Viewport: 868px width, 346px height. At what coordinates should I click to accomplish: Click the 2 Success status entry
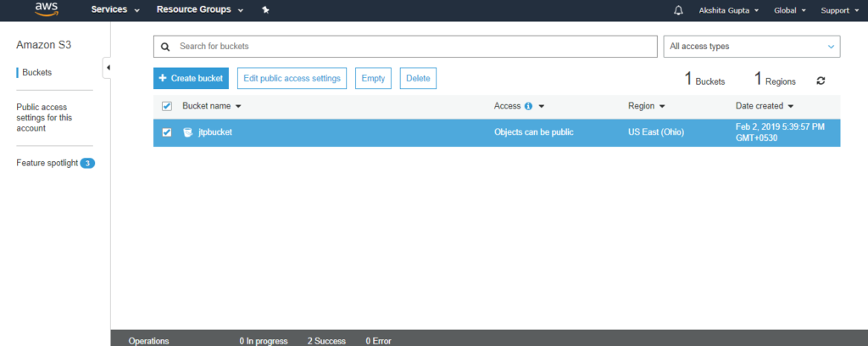[326, 341]
